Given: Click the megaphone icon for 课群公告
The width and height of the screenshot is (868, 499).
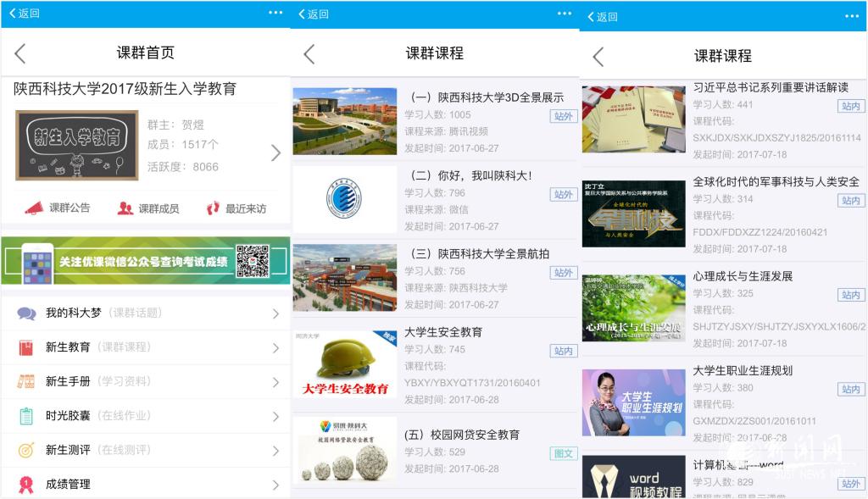Looking at the screenshot, I should [x=34, y=208].
